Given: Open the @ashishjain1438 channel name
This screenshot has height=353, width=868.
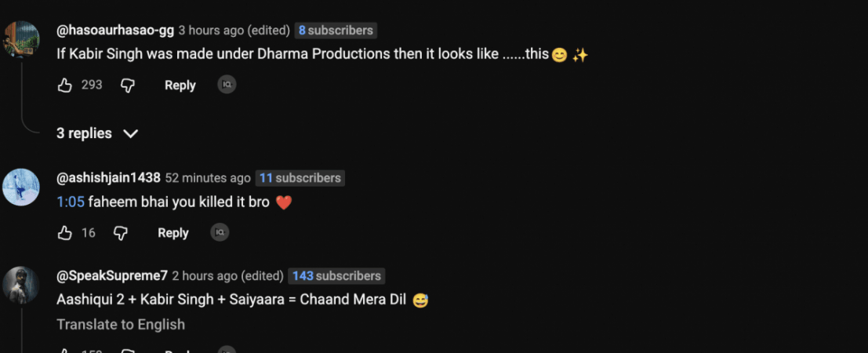Looking at the screenshot, I should point(108,178).
